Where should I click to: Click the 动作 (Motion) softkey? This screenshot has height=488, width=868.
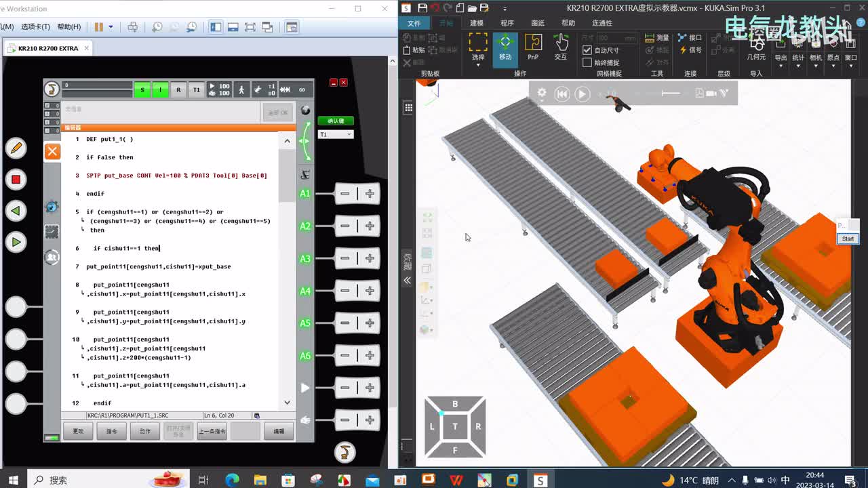[x=144, y=431]
